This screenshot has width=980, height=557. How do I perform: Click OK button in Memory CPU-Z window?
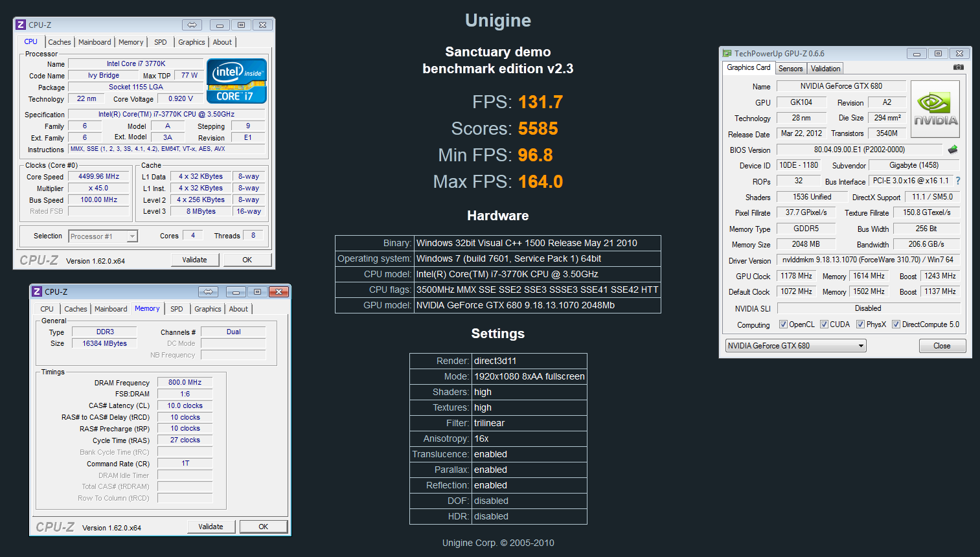(x=264, y=527)
